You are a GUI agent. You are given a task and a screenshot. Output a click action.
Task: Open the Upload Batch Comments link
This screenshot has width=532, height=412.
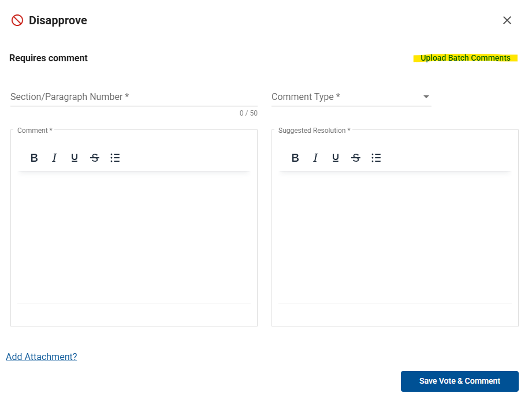tap(465, 58)
